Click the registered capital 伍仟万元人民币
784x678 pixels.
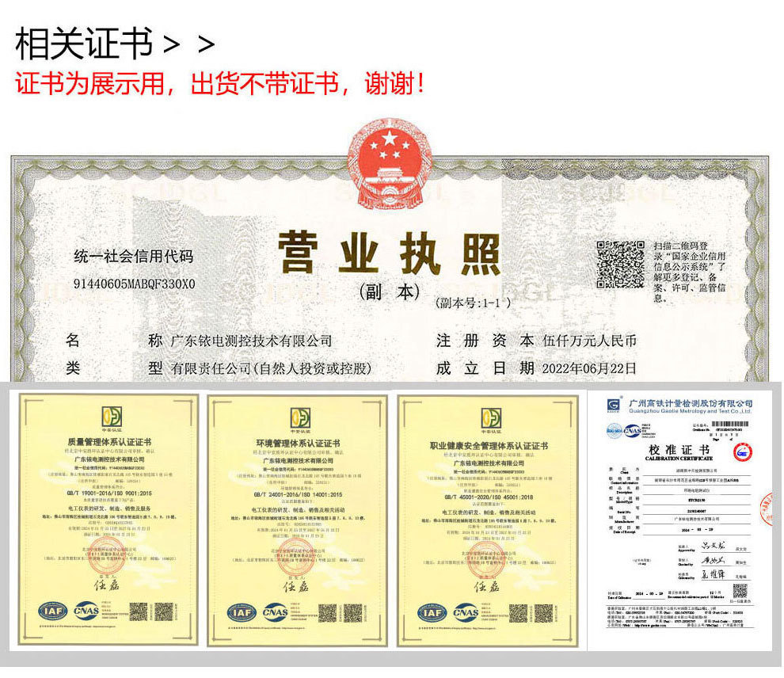click(x=589, y=341)
